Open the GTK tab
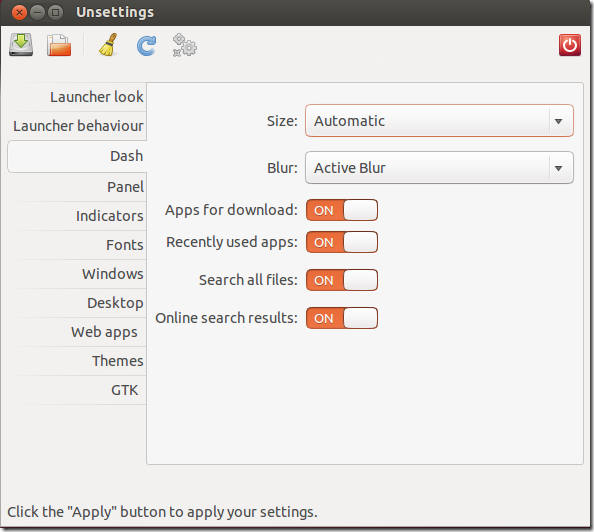 tap(77, 390)
